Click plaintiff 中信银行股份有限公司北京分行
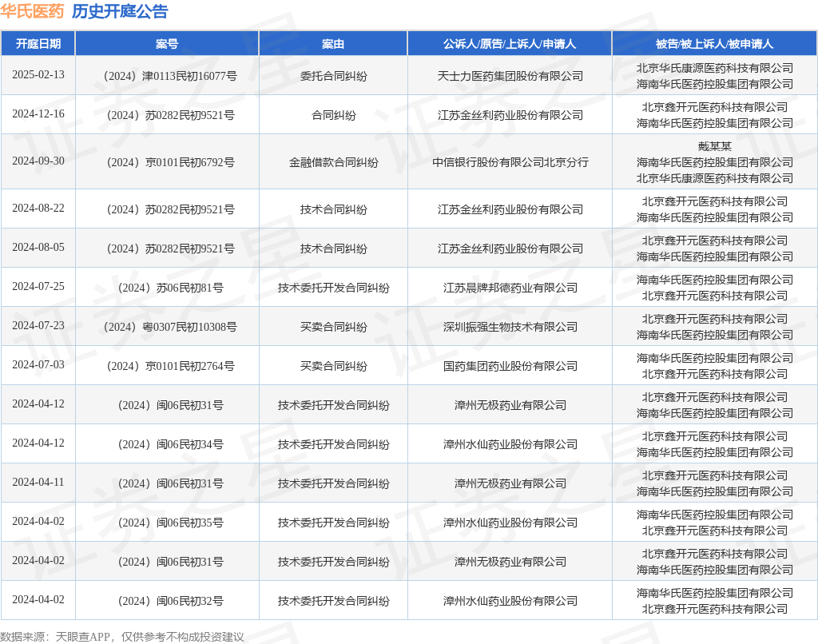This screenshot has width=818, height=644. click(510, 162)
